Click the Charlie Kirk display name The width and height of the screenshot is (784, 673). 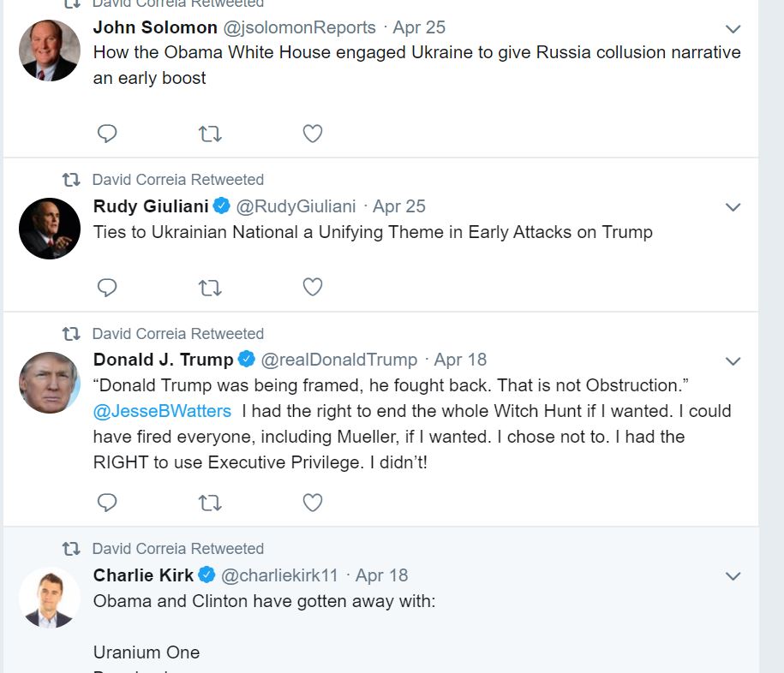point(143,575)
